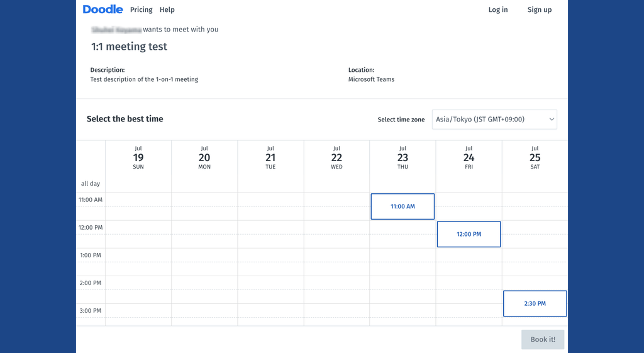The width and height of the screenshot is (644, 353).
Task: Click the Doodle logo
Action: [103, 9]
